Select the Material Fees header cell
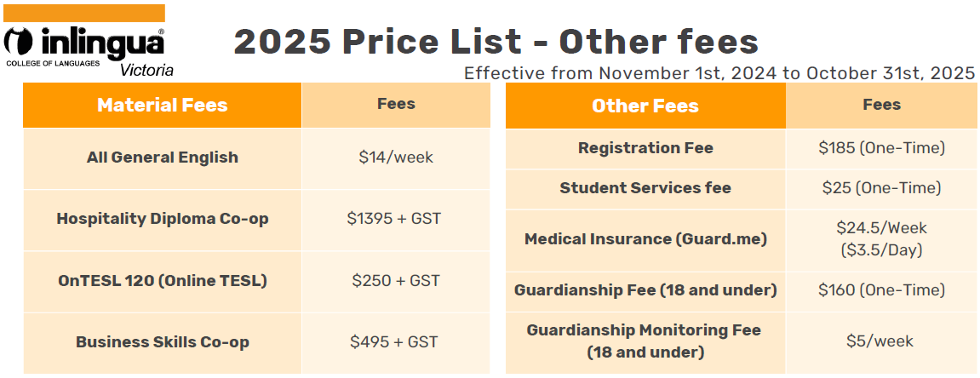The height and width of the screenshot is (378, 980). tap(162, 106)
